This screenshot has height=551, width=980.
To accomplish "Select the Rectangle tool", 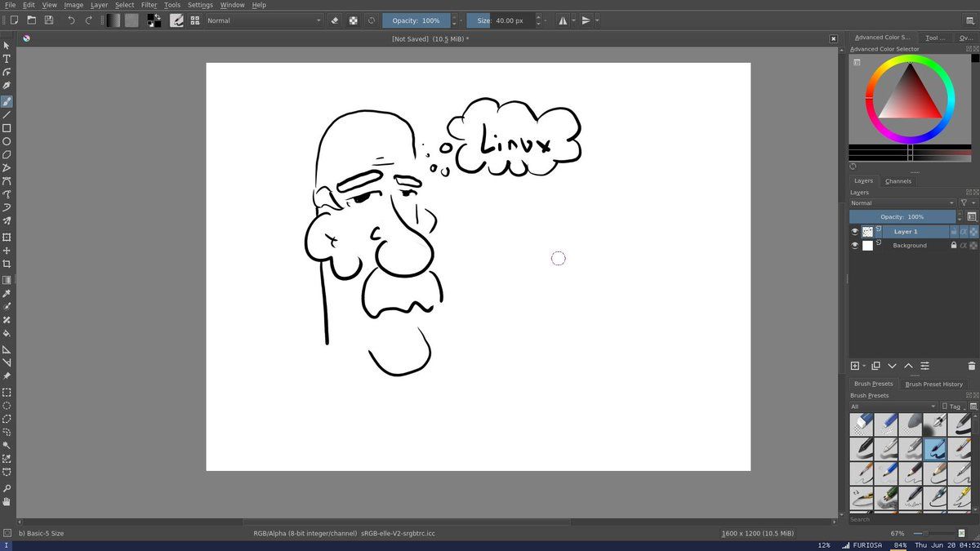I will (7, 128).
